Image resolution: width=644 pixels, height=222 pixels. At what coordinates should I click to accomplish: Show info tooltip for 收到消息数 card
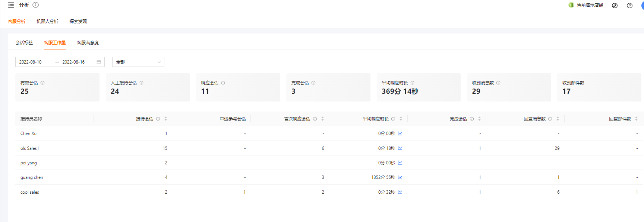coord(498,83)
